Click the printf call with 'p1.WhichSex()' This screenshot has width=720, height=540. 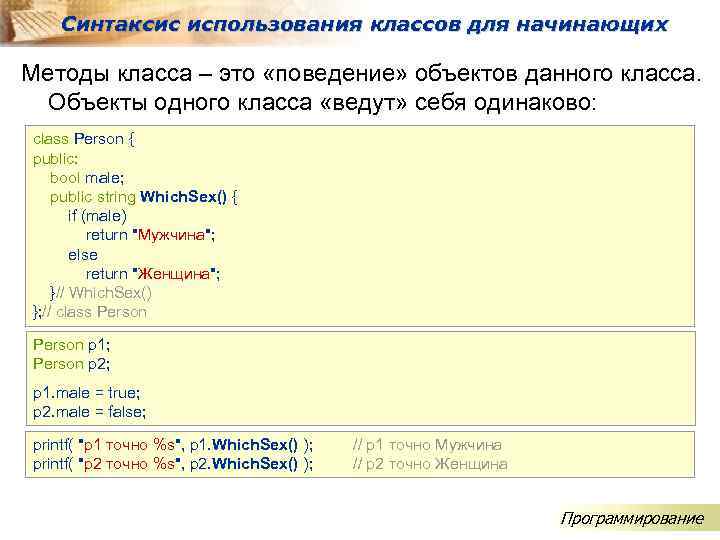pos(173,445)
